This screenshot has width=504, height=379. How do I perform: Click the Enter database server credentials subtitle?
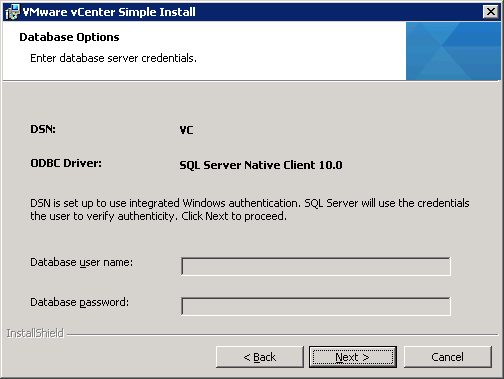113,58
